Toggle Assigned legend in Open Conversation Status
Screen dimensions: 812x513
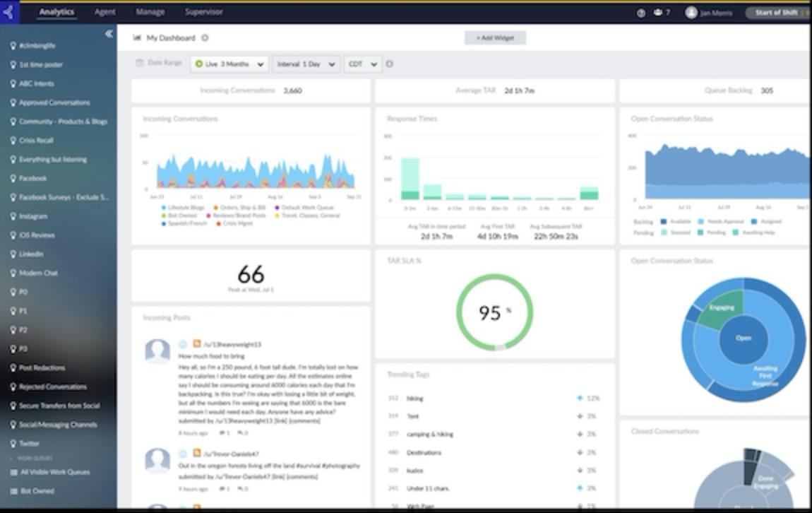[766, 221]
